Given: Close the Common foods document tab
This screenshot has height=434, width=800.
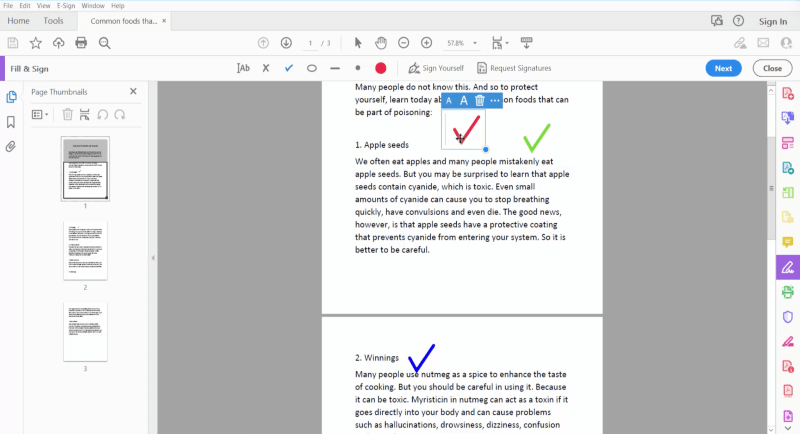Looking at the screenshot, I should pos(164,21).
